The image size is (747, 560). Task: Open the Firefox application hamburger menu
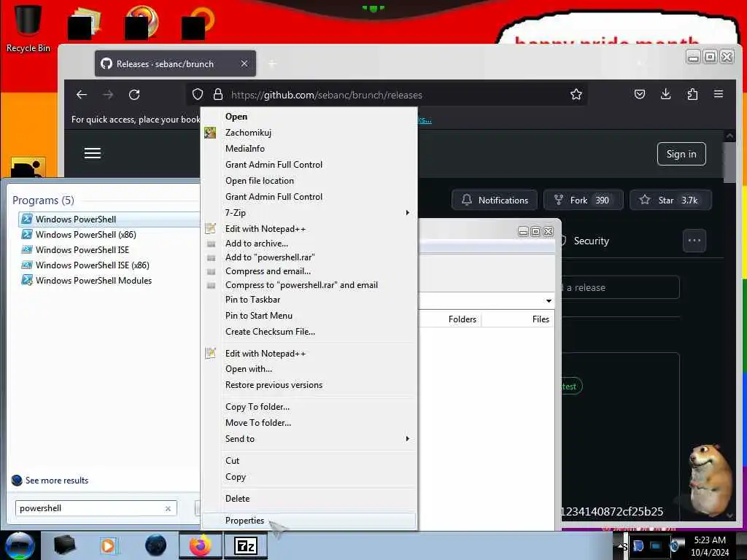[x=719, y=94]
